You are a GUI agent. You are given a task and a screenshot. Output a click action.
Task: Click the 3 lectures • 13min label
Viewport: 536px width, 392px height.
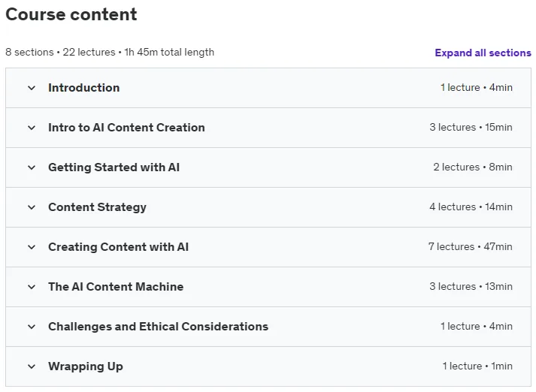[471, 286]
